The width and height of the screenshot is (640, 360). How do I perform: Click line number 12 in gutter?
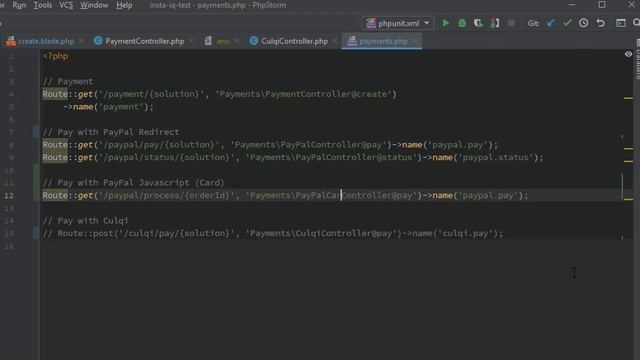[x=9, y=196]
